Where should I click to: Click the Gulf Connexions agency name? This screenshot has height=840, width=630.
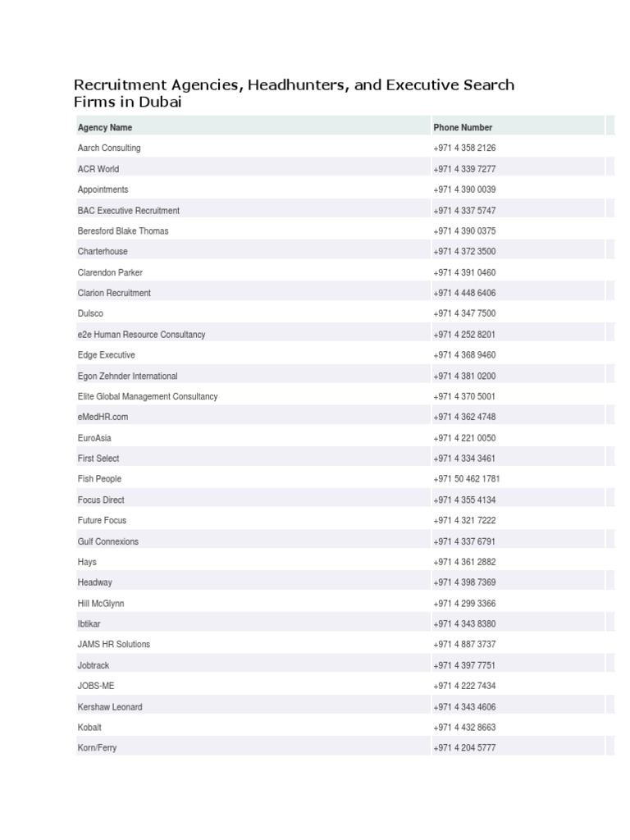(x=107, y=541)
